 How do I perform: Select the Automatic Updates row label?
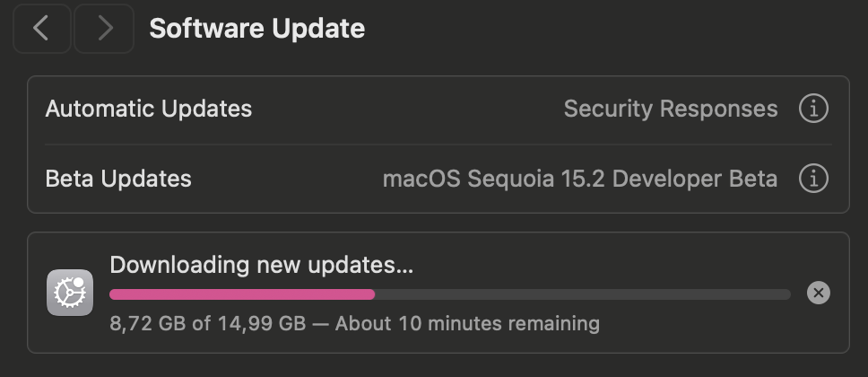[x=148, y=109]
